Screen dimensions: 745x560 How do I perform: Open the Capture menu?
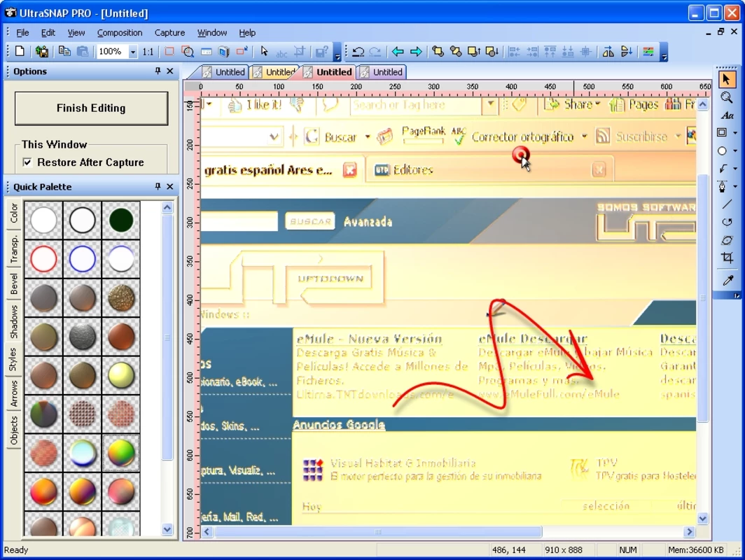(169, 33)
